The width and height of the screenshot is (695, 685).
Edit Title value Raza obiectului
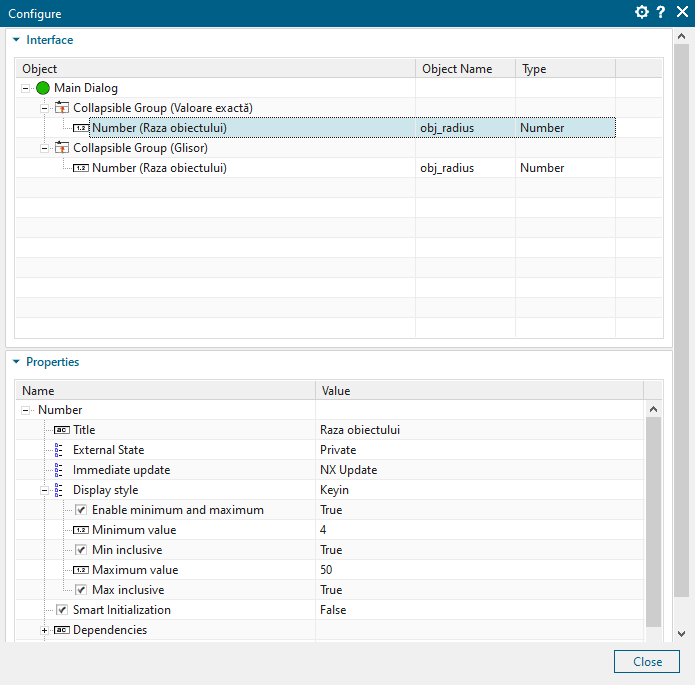click(480, 430)
